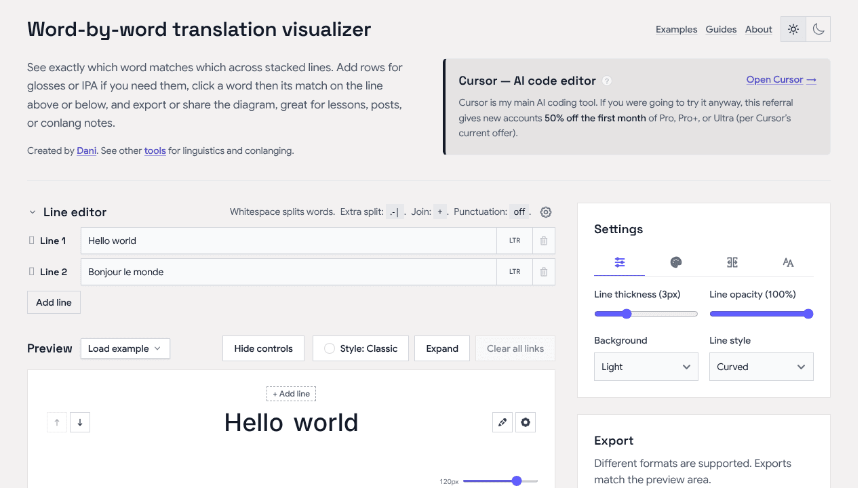
Task: Open the Background dropdown
Action: pos(646,367)
